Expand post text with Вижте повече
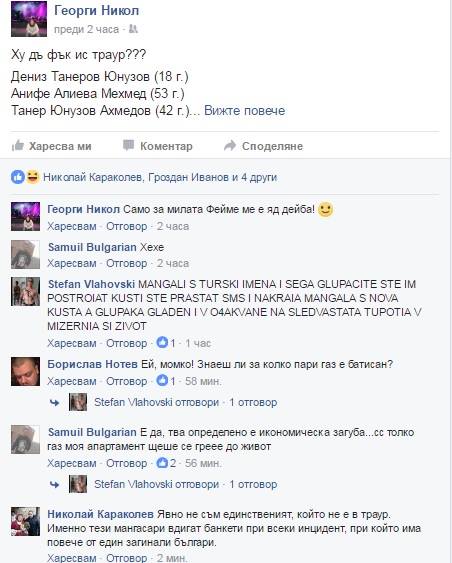452x563 pixels. 244,111
